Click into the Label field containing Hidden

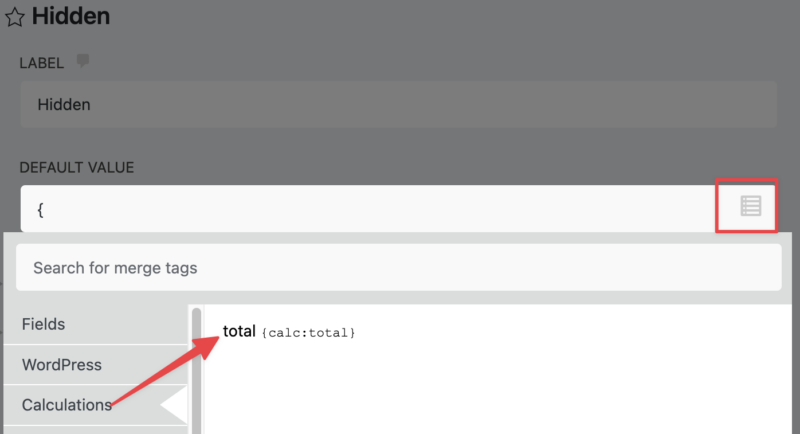click(x=398, y=104)
